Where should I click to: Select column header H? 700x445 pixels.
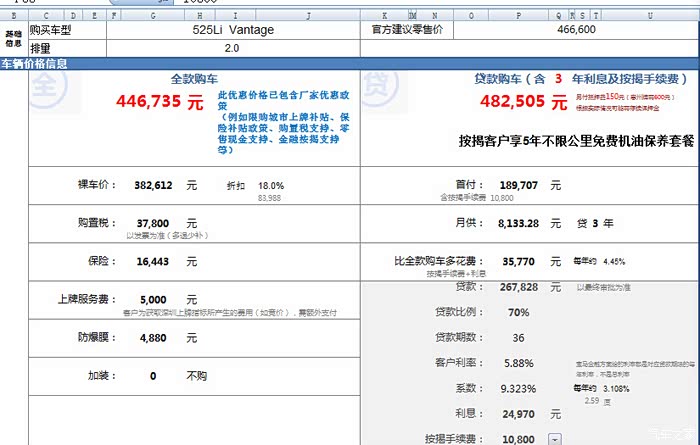click(200, 16)
